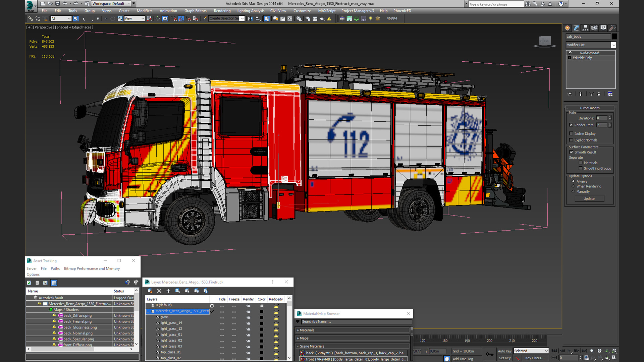Screen dimensions: 644x362
Task: Toggle the Angle Snap icon
Action: (x=181, y=19)
